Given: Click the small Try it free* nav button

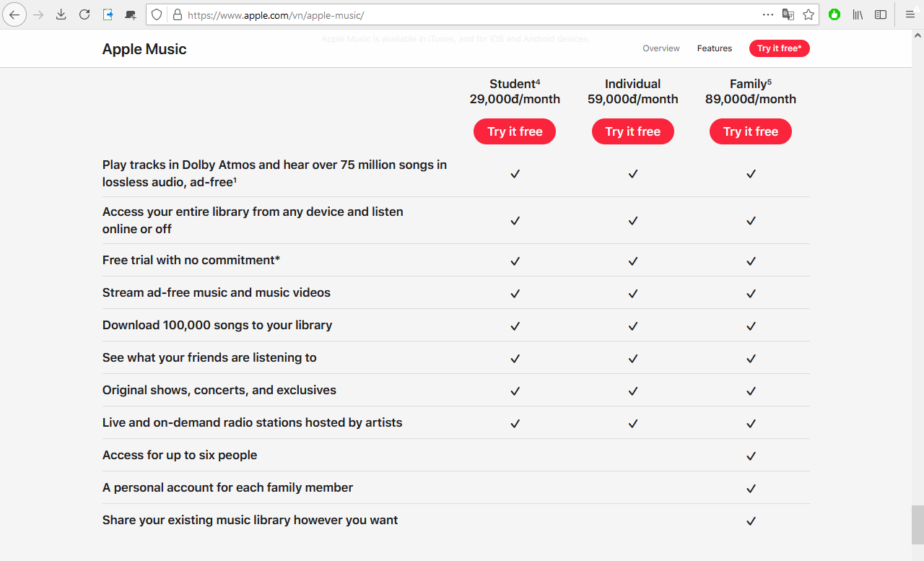Looking at the screenshot, I should tap(780, 48).
